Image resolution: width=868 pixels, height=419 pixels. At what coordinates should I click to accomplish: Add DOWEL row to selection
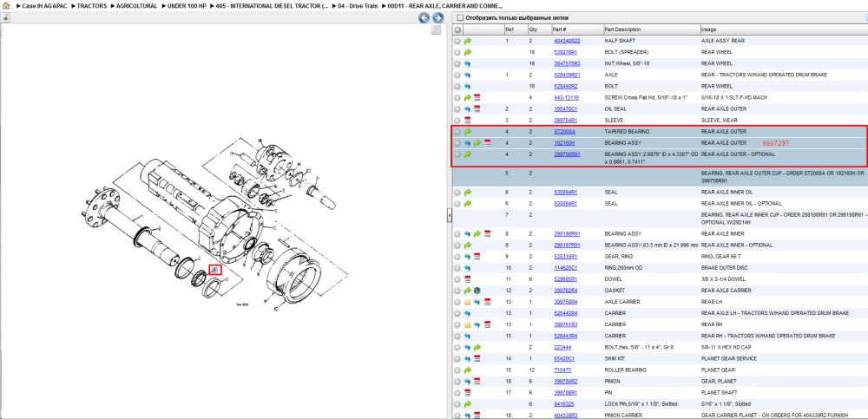pyautogui.click(x=457, y=279)
